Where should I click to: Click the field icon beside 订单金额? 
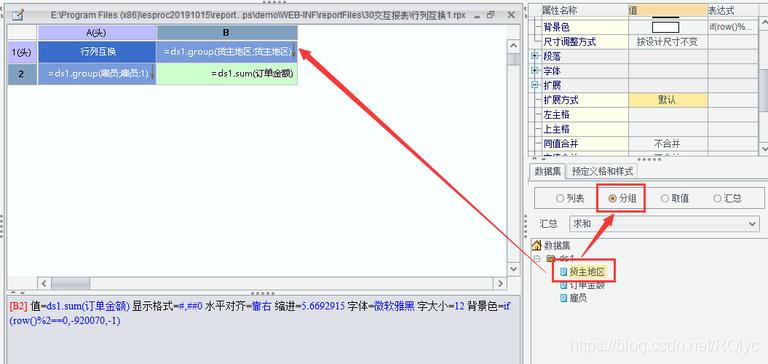coord(564,285)
